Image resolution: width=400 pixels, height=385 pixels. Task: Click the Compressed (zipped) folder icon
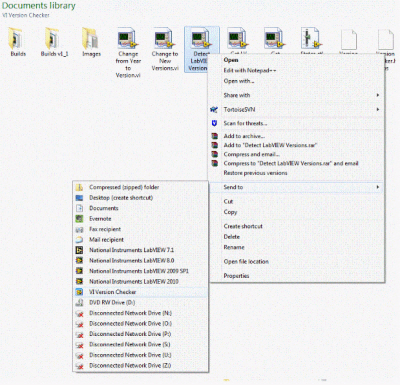79,187
